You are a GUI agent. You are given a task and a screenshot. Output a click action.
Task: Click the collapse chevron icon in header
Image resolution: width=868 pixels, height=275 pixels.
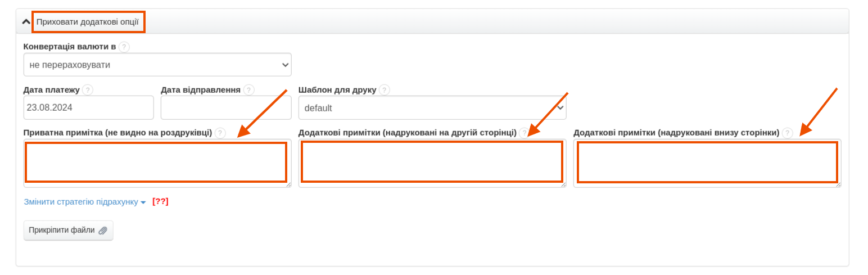click(26, 22)
